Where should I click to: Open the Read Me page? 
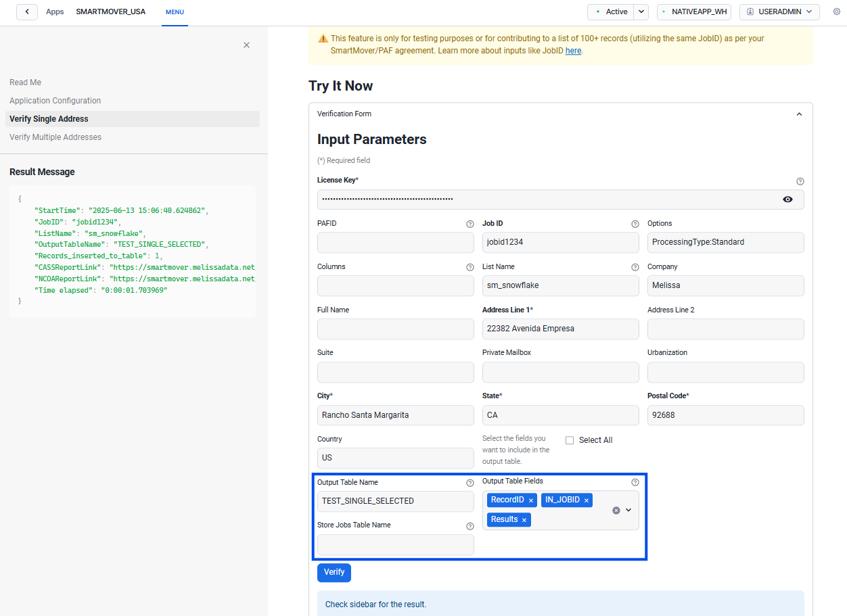click(x=26, y=82)
